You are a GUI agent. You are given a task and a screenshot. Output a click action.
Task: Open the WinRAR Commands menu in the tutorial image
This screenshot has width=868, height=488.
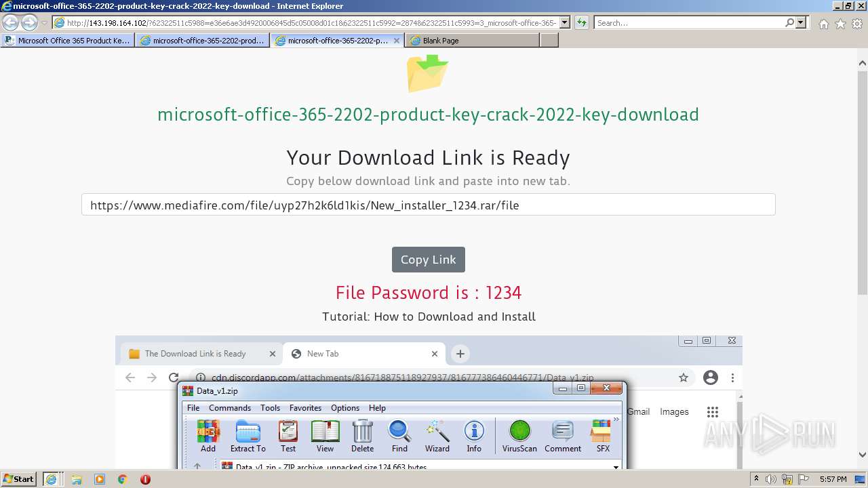(230, 408)
